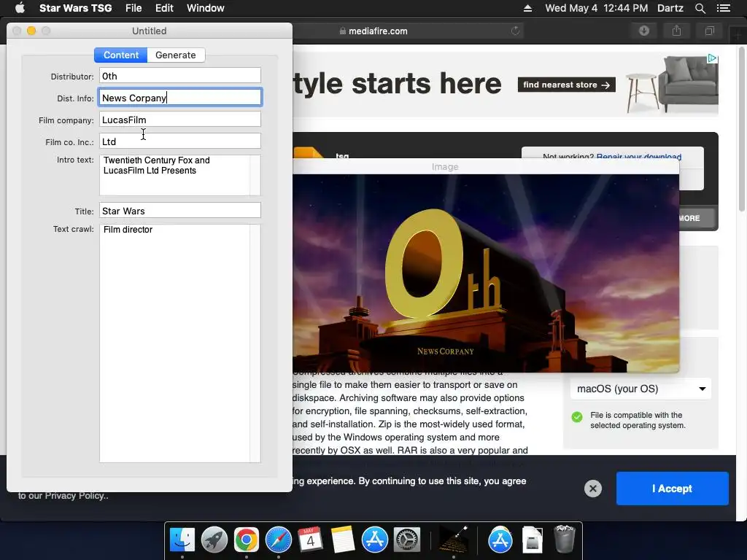Screen dimensions: 747x560
Task: Open Notes from the Dock
Action: click(343, 540)
